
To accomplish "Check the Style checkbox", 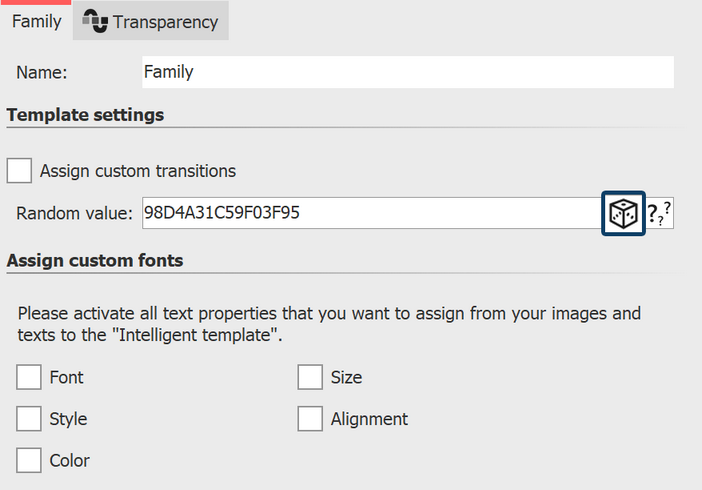I will point(30,419).
